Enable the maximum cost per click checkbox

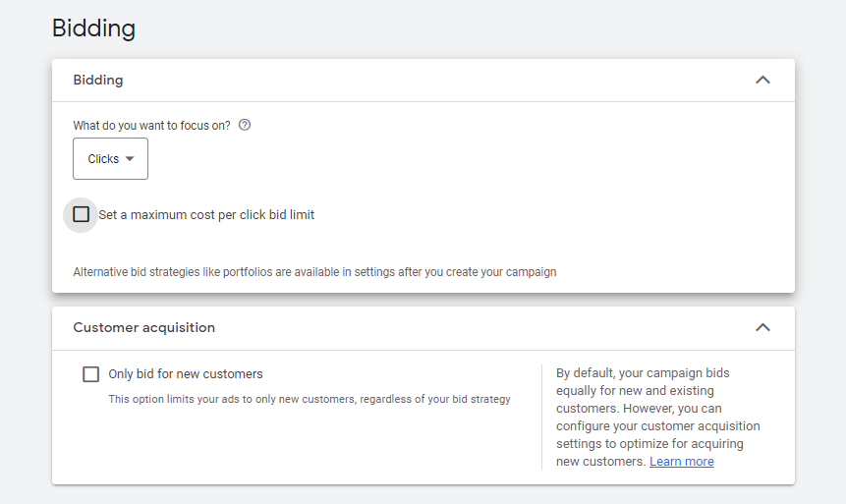(x=81, y=214)
